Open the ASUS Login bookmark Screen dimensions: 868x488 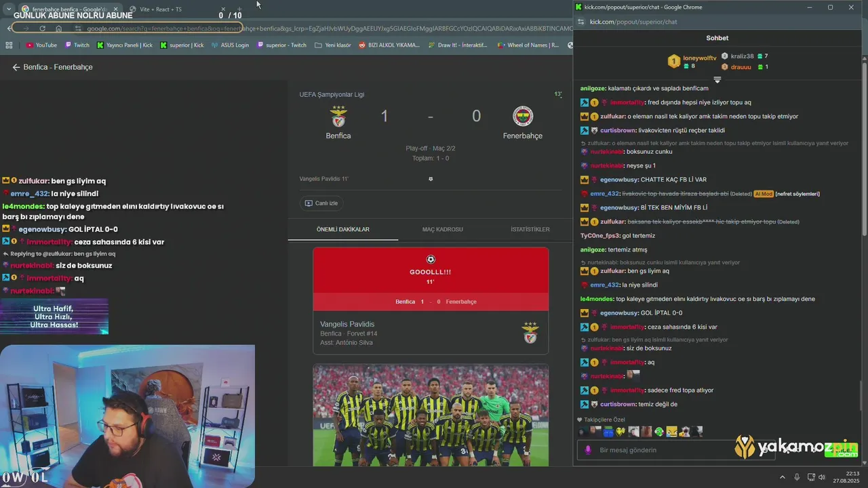[231, 45]
